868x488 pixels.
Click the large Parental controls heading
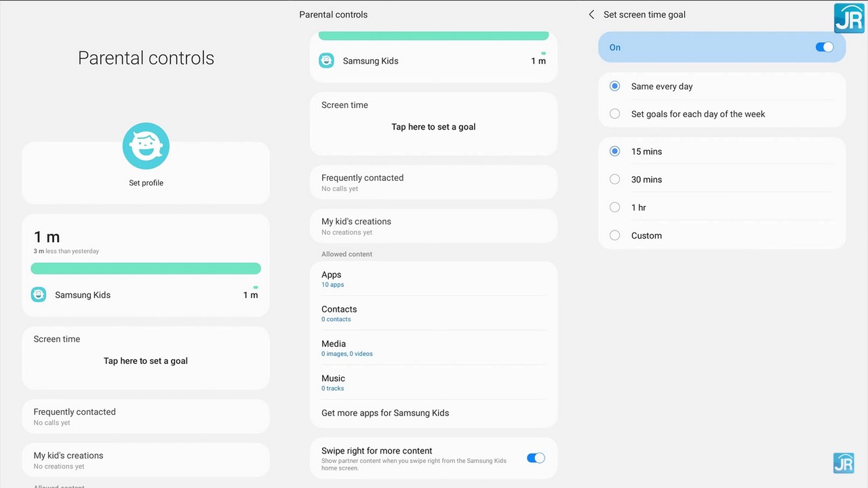pyautogui.click(x=146, y=58)
